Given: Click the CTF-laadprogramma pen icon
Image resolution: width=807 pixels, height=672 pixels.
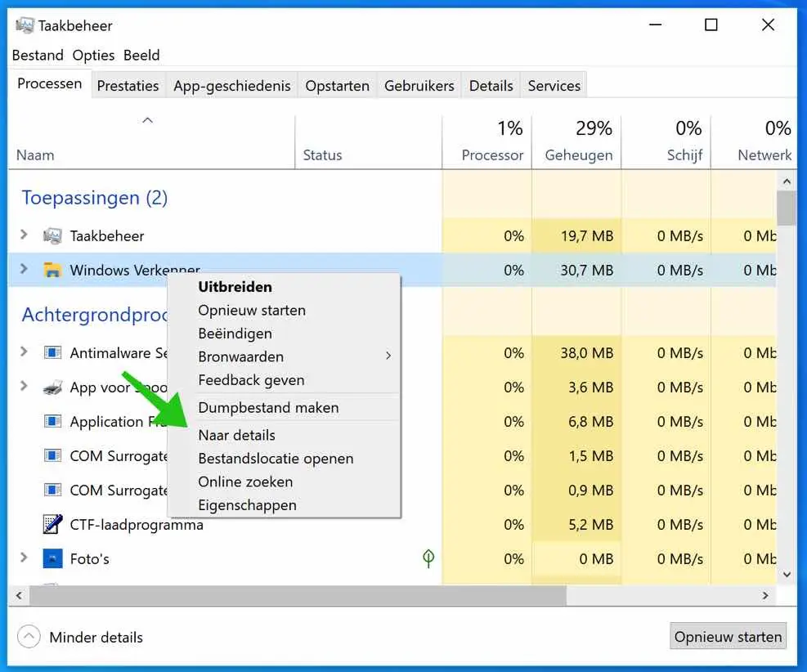Looking at the screenshot, I should click(52, 524).
